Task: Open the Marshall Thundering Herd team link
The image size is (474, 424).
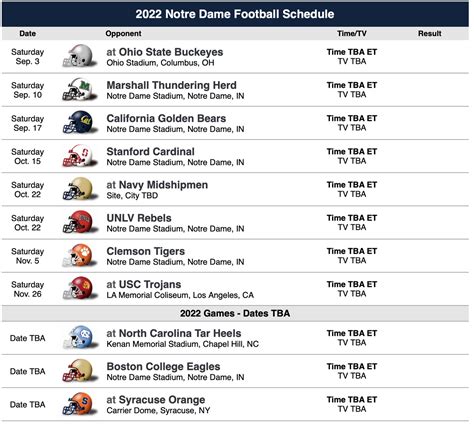Action: 172,85
